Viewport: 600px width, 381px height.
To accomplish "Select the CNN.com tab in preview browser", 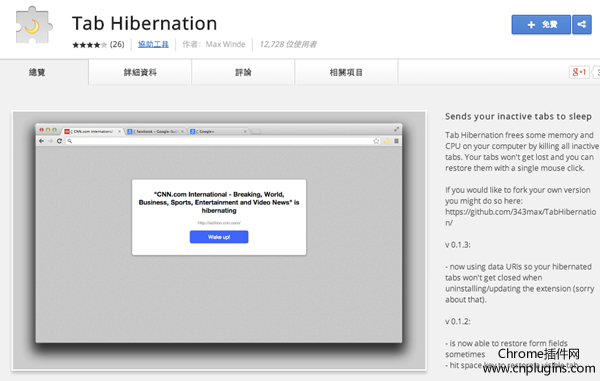I will click(x=93, y=131).
